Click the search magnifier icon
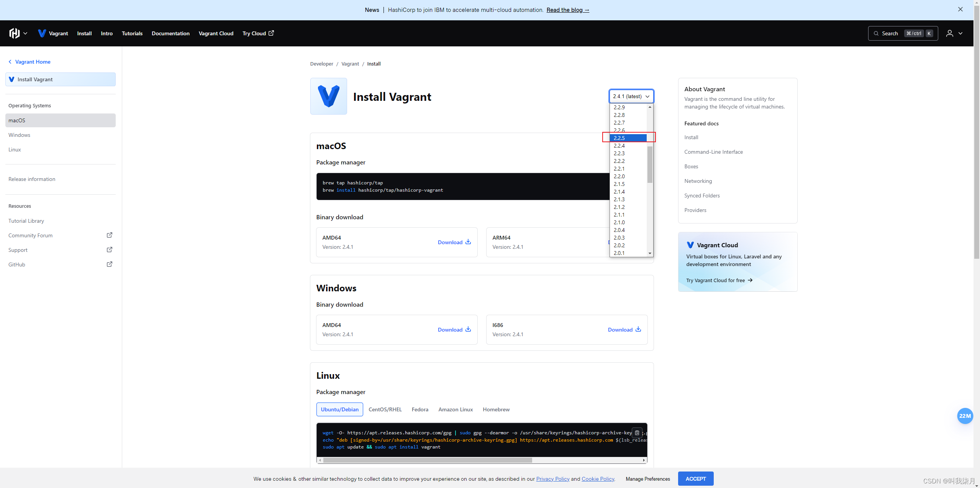The height and width of the screenshot is (488, 980). pos(876,33)
